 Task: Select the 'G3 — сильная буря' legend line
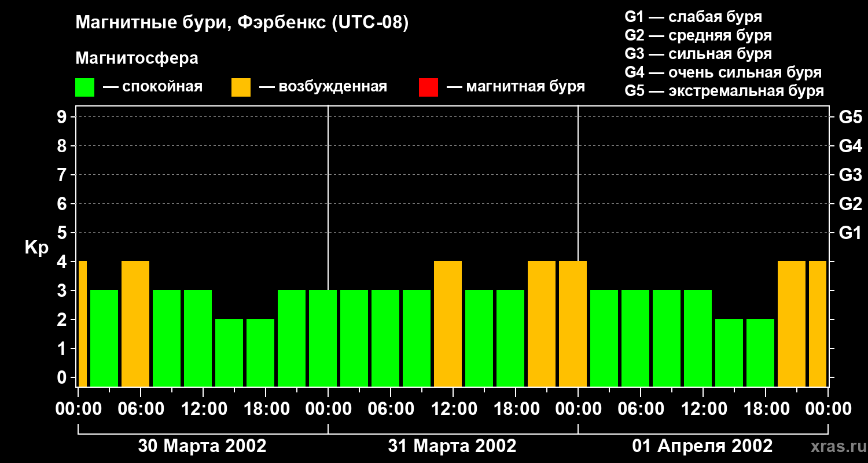(x=698, y=54)
